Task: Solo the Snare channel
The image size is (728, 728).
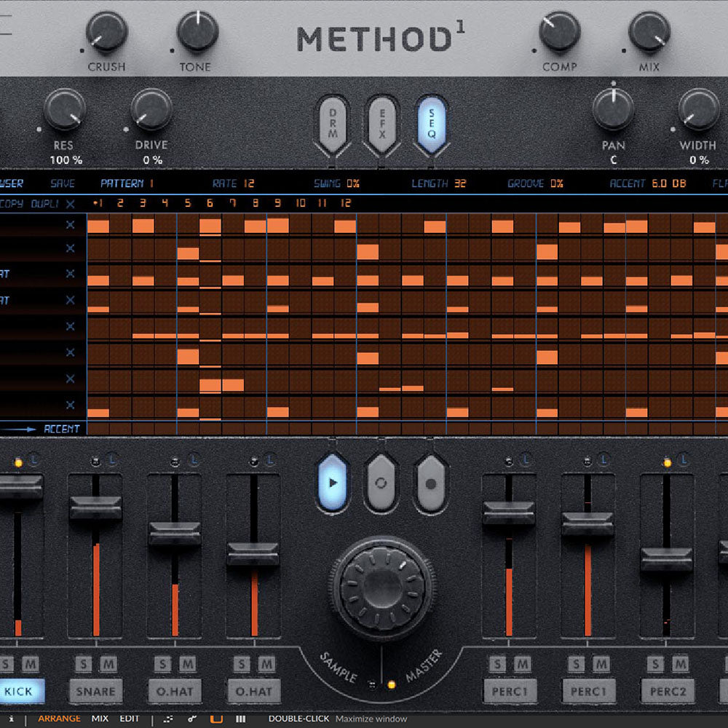Action: [83, 664]
